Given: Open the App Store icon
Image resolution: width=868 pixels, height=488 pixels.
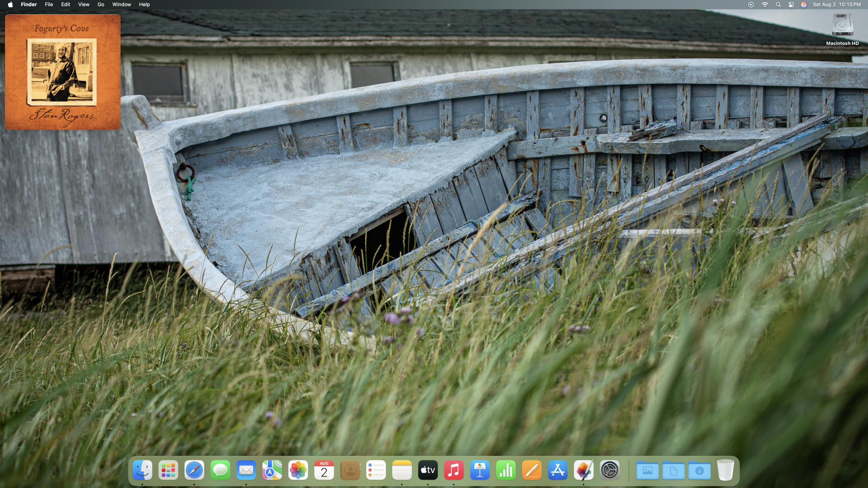Looking at the screenshot, I should click(558, 470).
